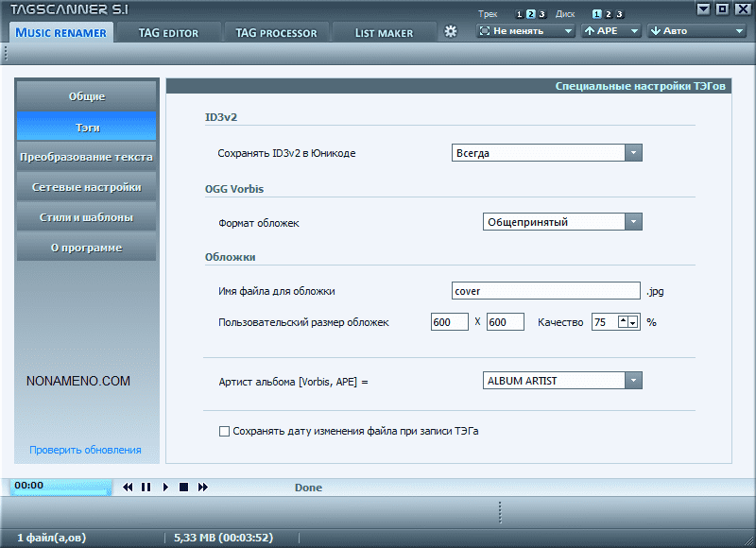Select track number format 2

click(x=531, y=14)
